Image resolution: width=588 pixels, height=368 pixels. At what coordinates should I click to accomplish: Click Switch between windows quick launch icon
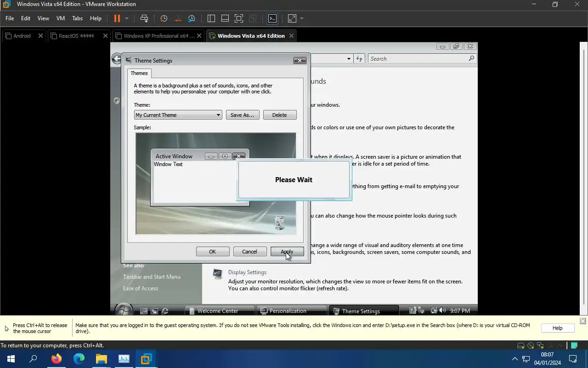click(x=154, y=311)
